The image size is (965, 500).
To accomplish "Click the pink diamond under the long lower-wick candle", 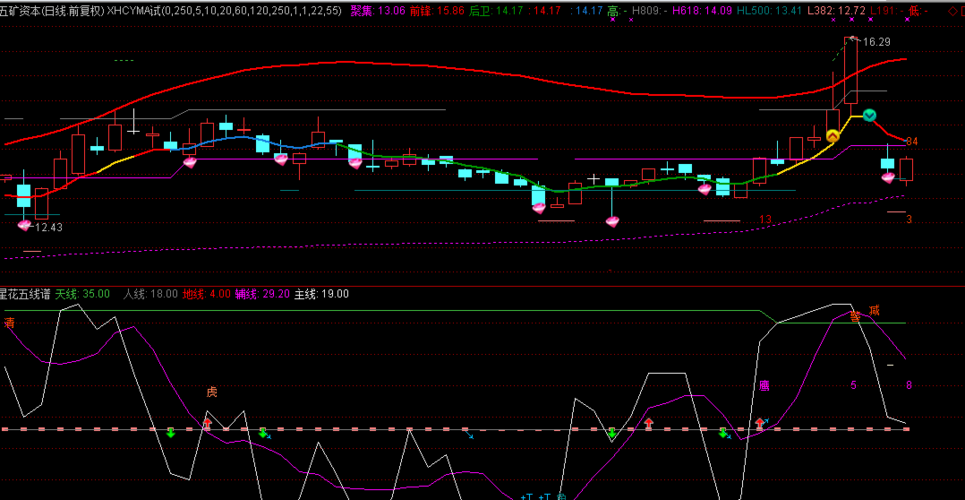I will pos(612,221).
